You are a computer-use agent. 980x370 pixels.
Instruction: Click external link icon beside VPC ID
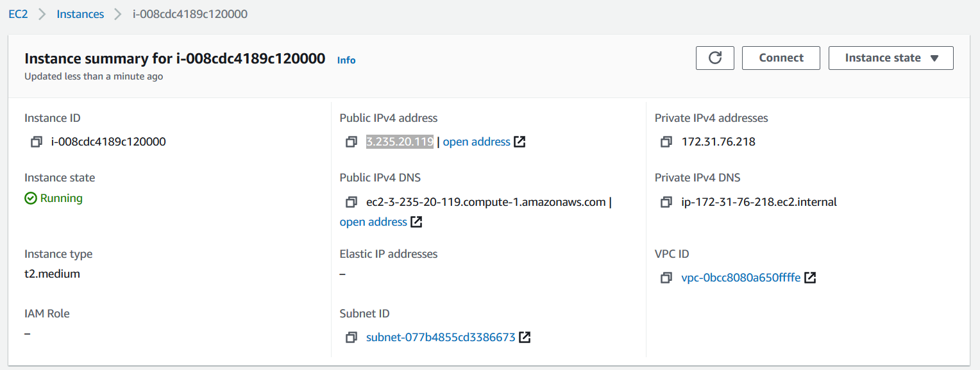pos(811,278)
